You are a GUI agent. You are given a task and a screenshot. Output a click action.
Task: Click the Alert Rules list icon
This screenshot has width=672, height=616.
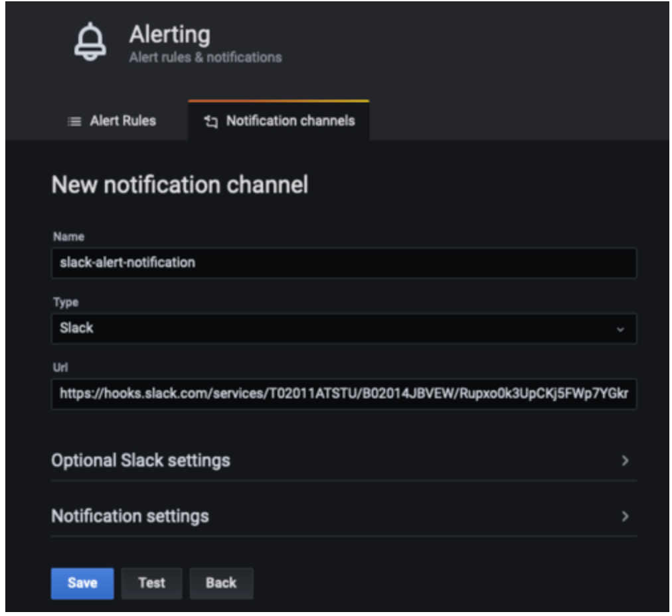[x=74, y=121]
